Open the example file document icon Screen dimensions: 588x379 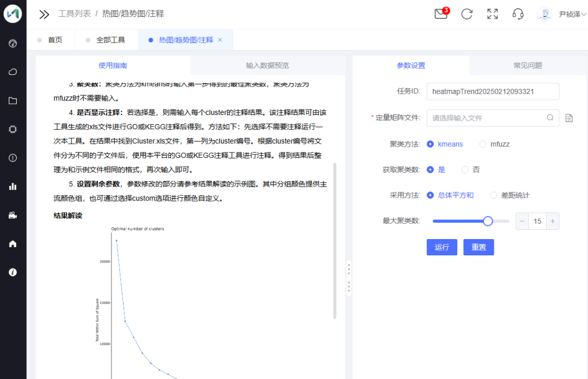point(569,118)
